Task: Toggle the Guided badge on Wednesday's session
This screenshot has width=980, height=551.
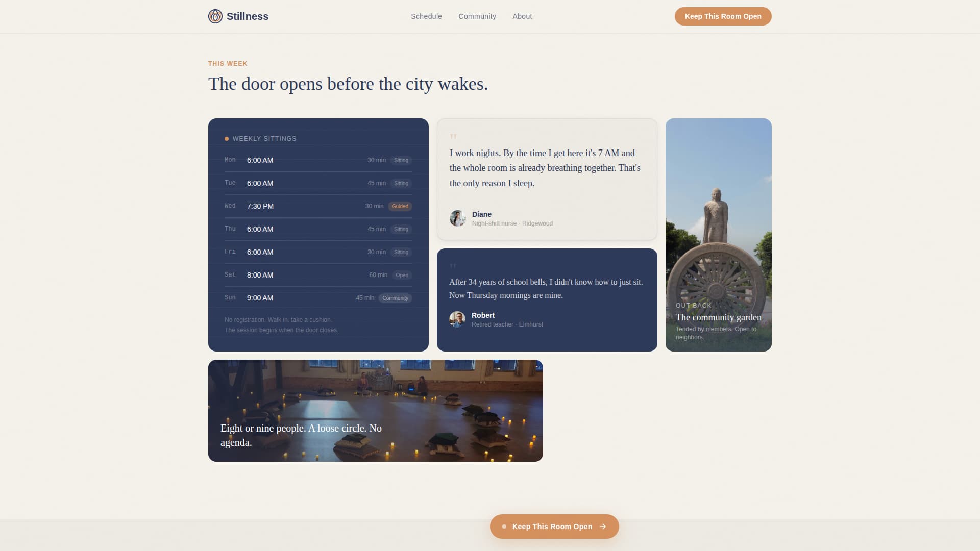Action: pos(400,206)
